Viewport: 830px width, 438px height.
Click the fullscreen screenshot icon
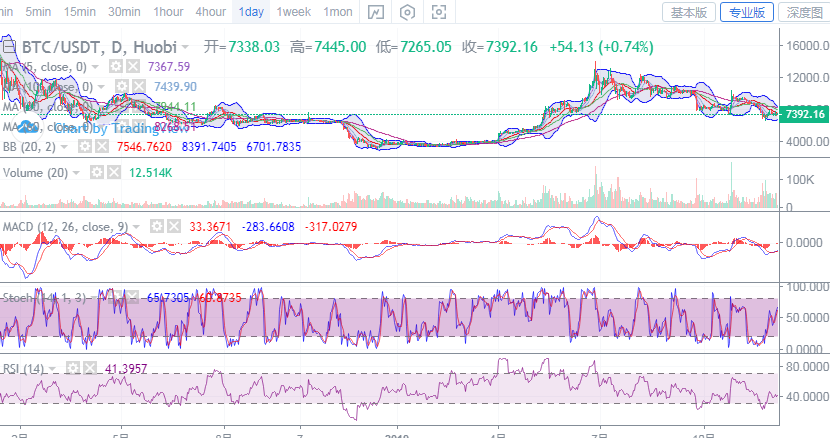438,13
